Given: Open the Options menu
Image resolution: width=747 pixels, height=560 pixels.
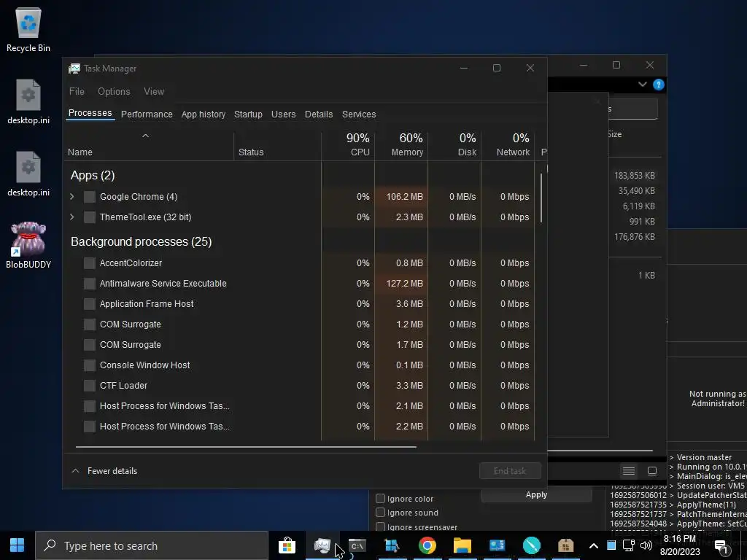Looking at the screenshot, I should click(114, 91).
